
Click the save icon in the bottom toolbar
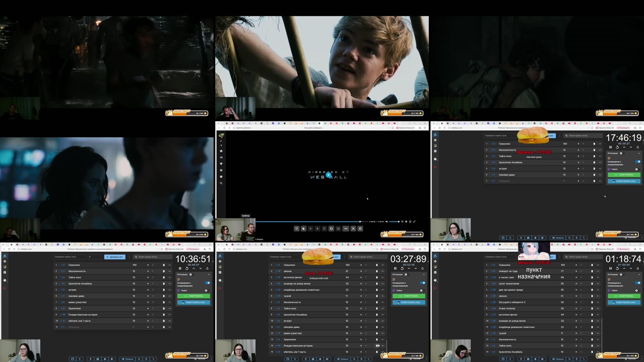98,359
